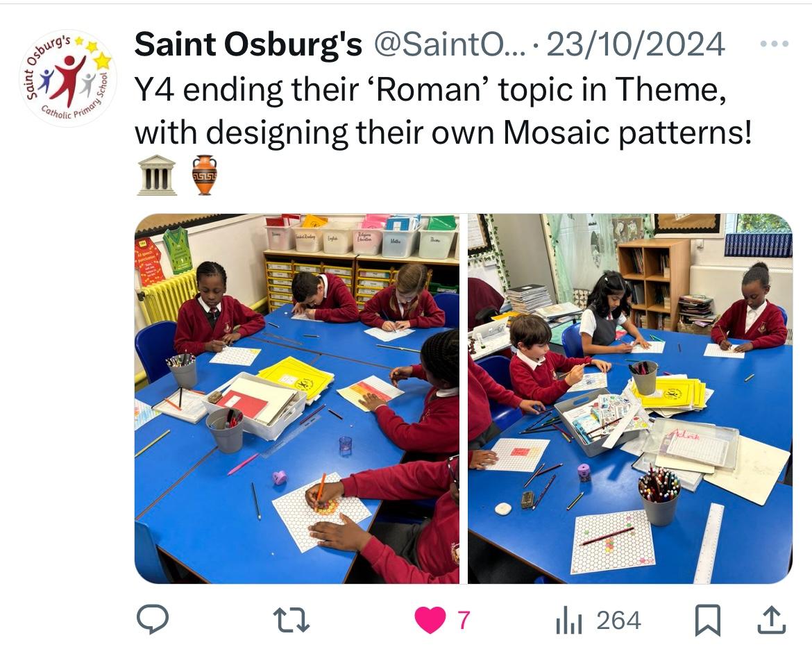Unlike the tweet via pink heart
The image size is (812, 663).
pos(430,619)
